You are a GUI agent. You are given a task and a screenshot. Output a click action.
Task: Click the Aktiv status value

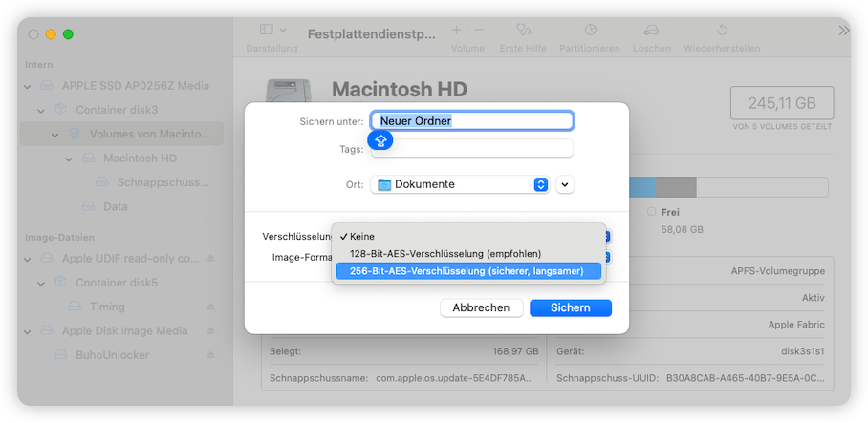tap(814, 298)
